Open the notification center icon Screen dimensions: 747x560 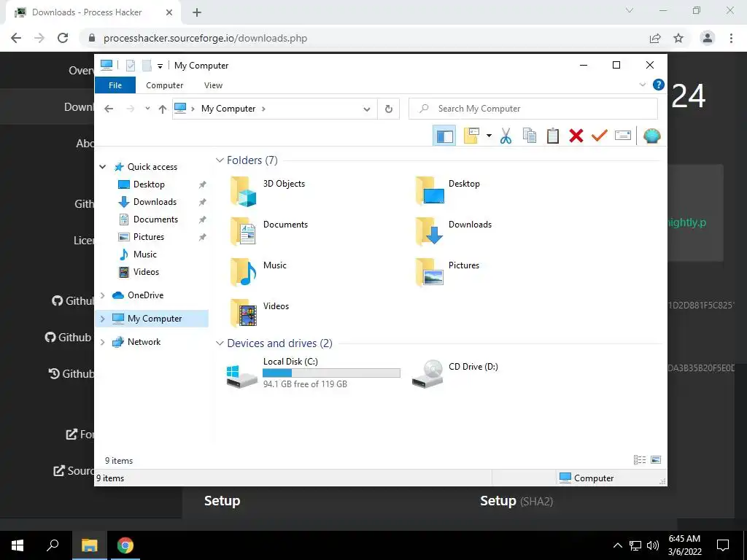[x=723, y=545]
